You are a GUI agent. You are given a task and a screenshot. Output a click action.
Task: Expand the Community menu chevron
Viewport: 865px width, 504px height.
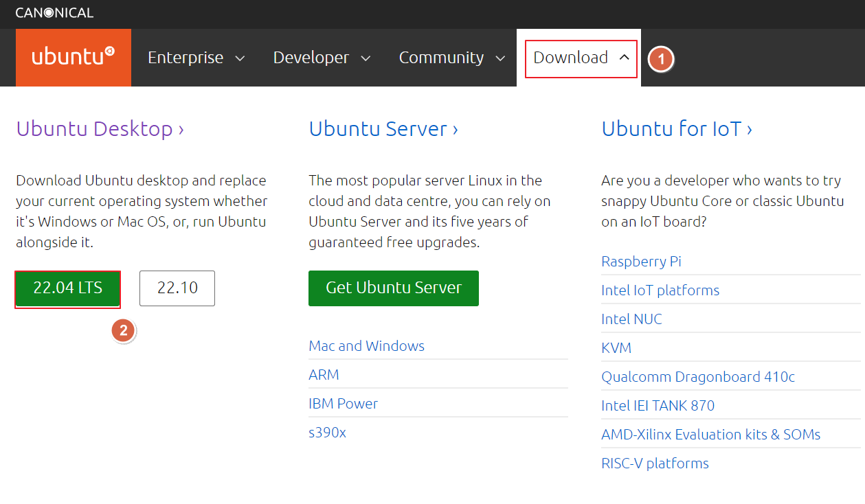click(x=501, y=58)
